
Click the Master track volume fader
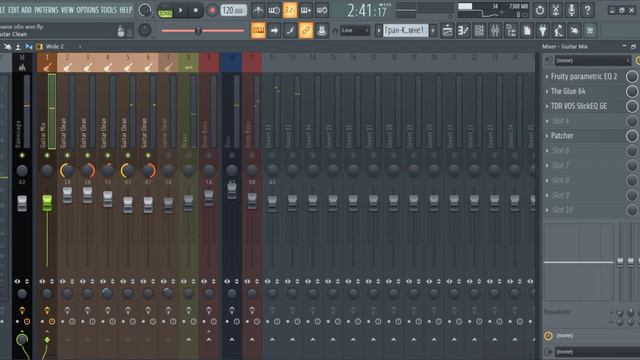pyautogui.click(x=22, y=203)
